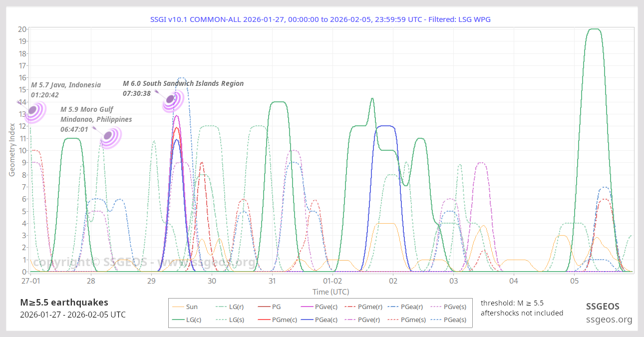Viewport: 644px width, 337px height.
Task: Click the Time (UTC) axis label
Action: (330, 292)
